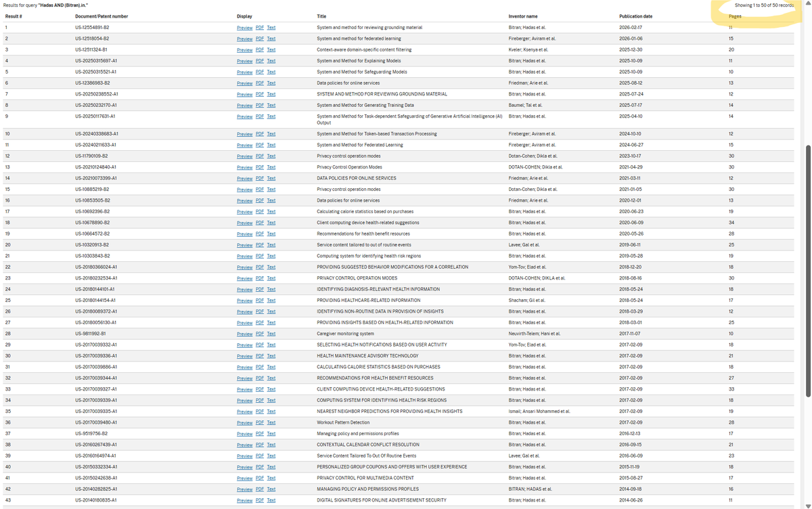812x509 pixels.
Task: Open Text for US-20170039327-A1
Action: pyautogui.click(x=271, y=389)
